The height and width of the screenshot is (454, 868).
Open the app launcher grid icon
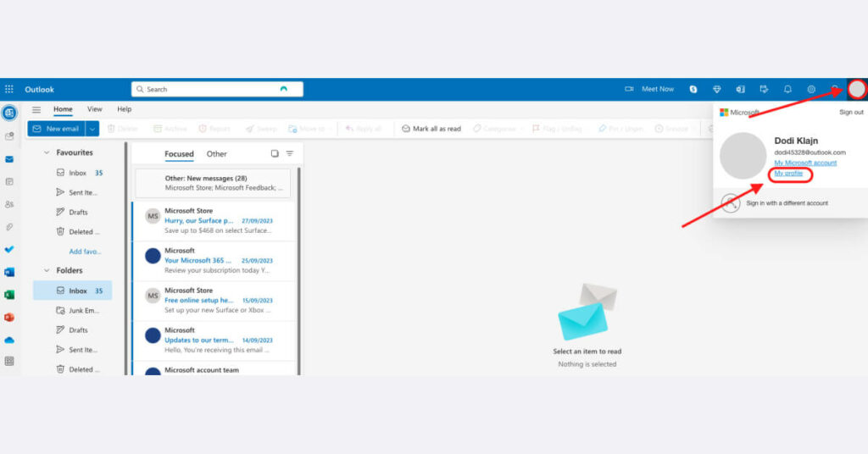point(9,89)
